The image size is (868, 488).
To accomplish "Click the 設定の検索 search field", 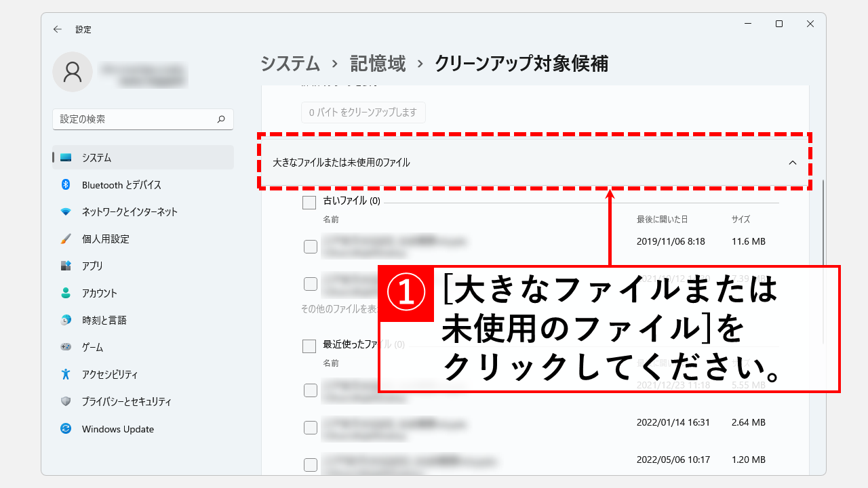I will click(136, 119).
